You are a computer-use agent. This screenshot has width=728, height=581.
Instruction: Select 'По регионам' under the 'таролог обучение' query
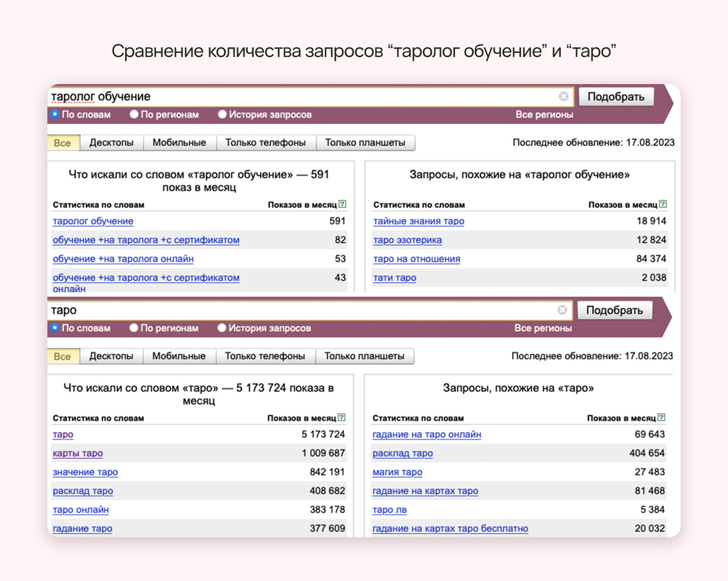click(x=134, y=114)
